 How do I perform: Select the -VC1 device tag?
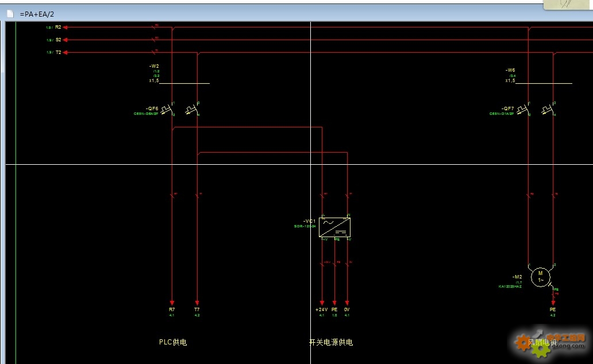309,221
